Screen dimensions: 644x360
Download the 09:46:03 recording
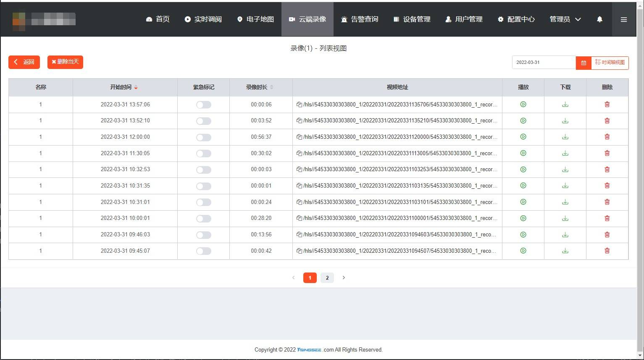coord(565,235)
